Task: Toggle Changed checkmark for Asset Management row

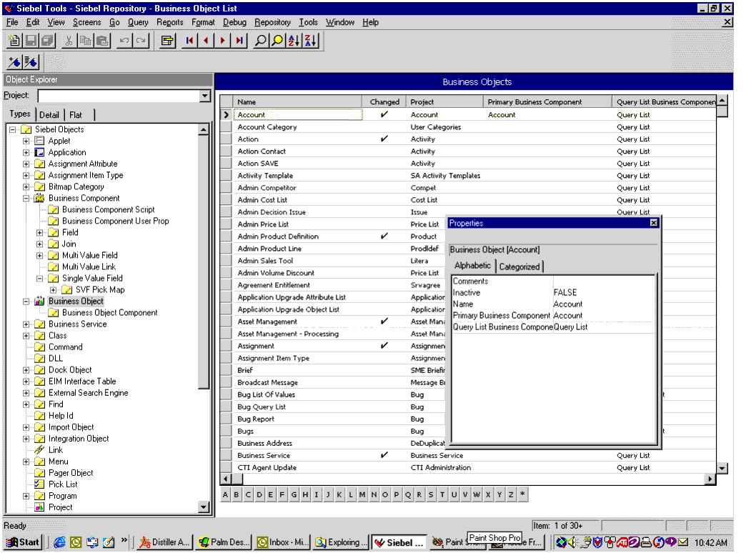Action: click(x=384, y=322)
